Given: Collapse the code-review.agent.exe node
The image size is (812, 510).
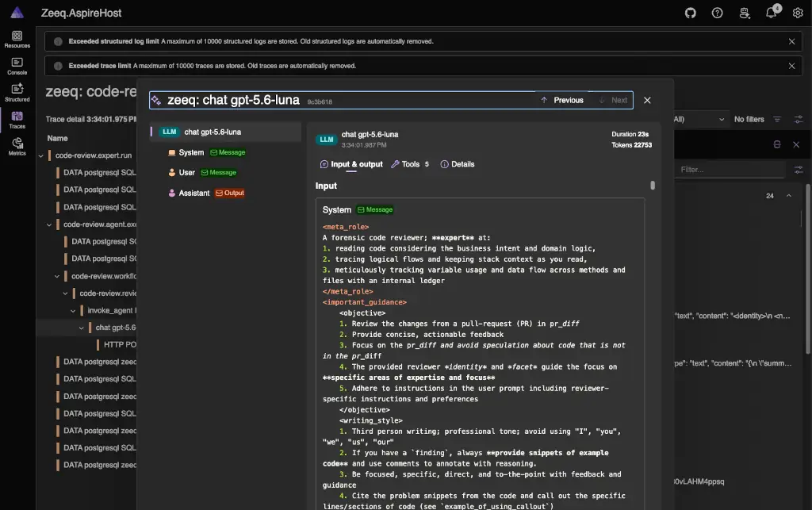Looking at the screenshot, I should 49,224.
